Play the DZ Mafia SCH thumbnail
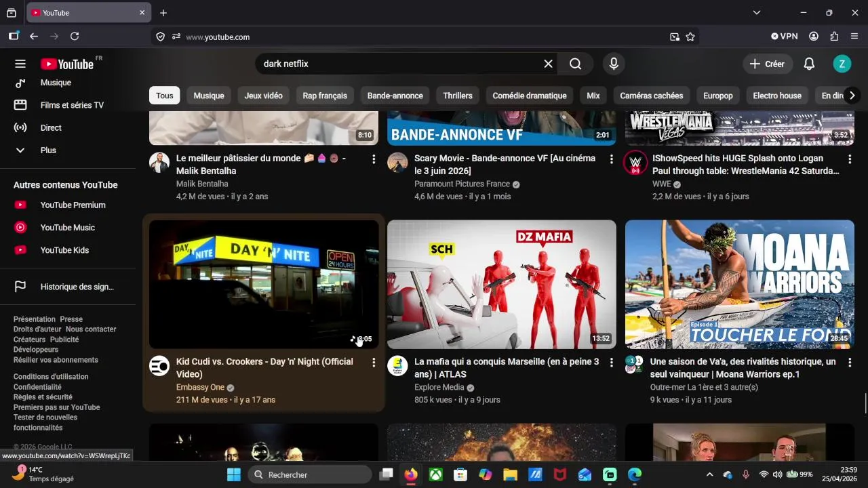Screen dimensions: 868x488 click(x=502, y=284)
